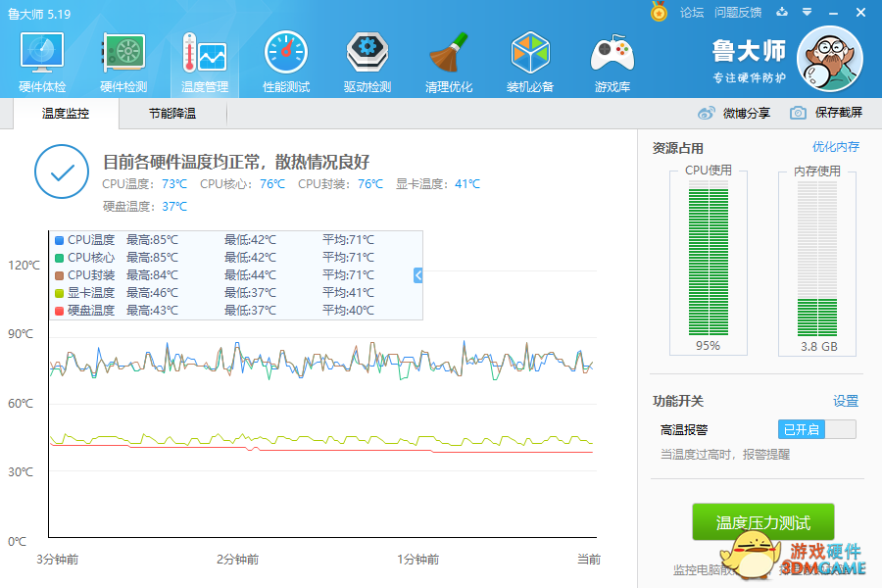Open the title bar main menu dropdown arrow
882x588 pixels.
(x=807, y=13)
